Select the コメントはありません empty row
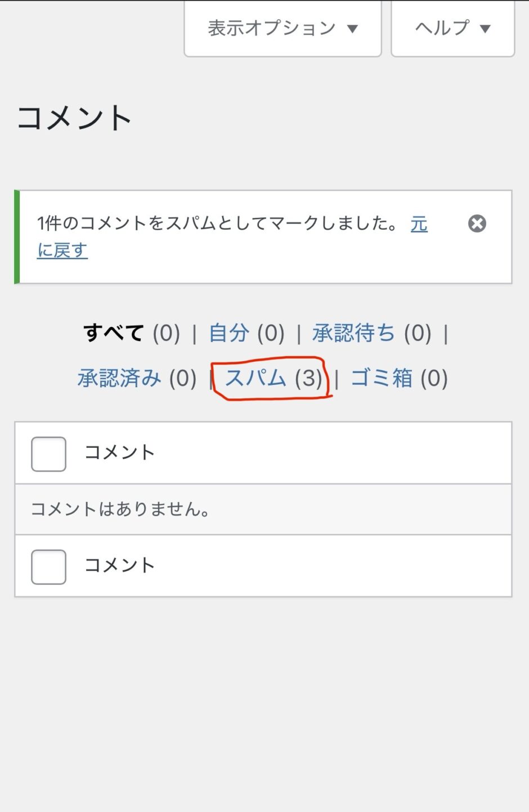 (x=120, y=509)
